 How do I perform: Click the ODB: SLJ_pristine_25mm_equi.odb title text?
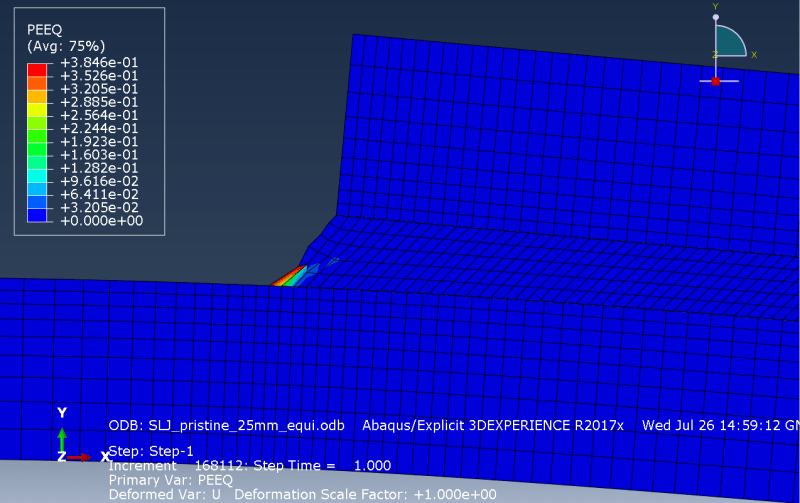click(227, 425)
